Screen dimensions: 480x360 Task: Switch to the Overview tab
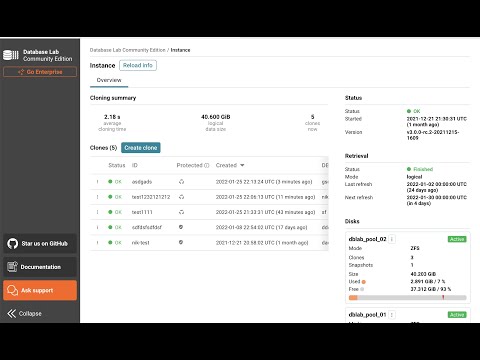pos(109,80)
